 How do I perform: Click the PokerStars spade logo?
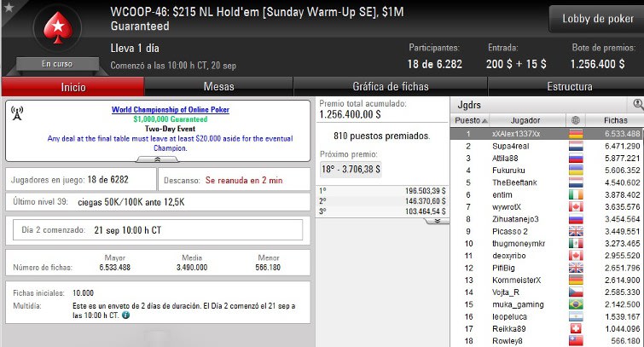click(58, 27)
